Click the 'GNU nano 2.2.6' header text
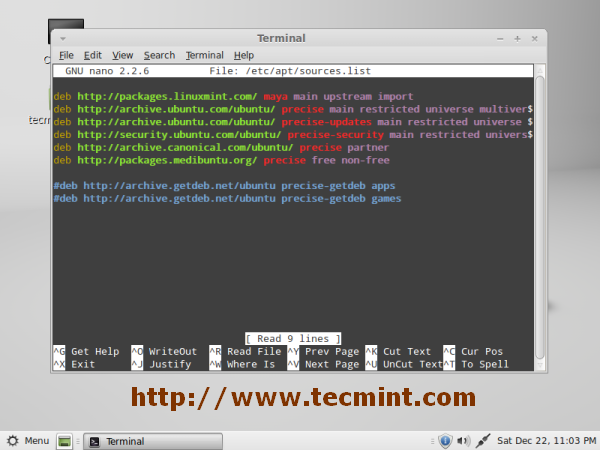600x450 pixels. tap(107, 71)
